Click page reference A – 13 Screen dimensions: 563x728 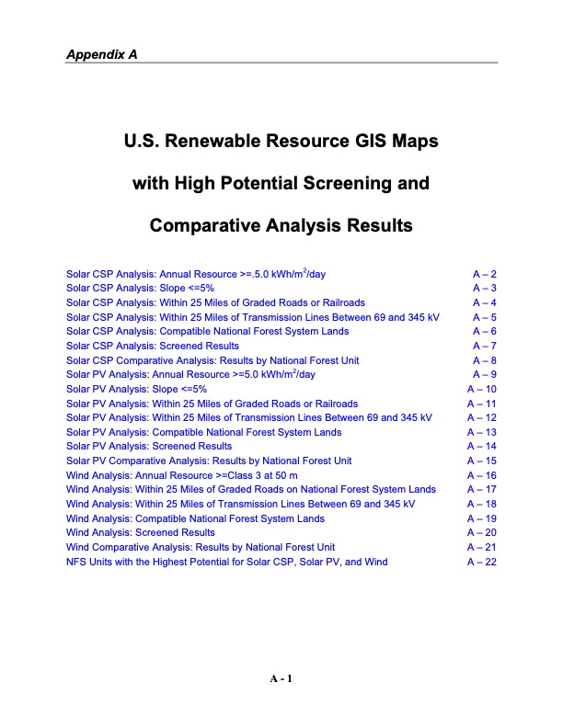click(x=482, y=432)
